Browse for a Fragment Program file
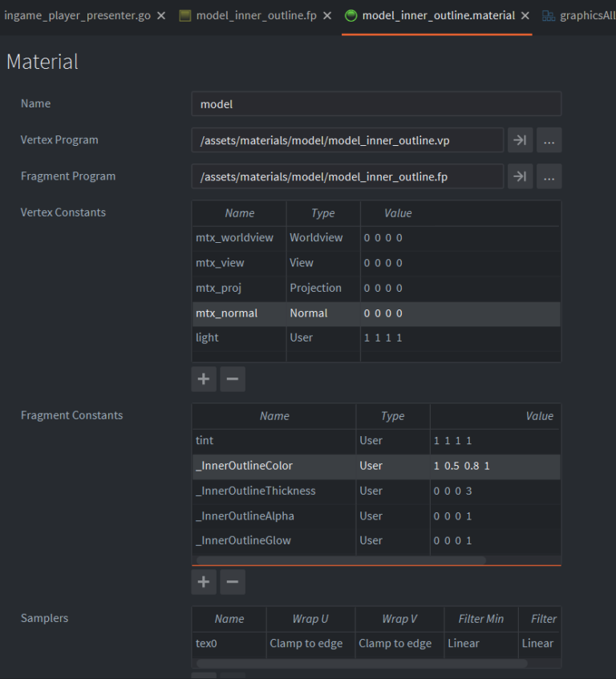 [x=549, y=176]
